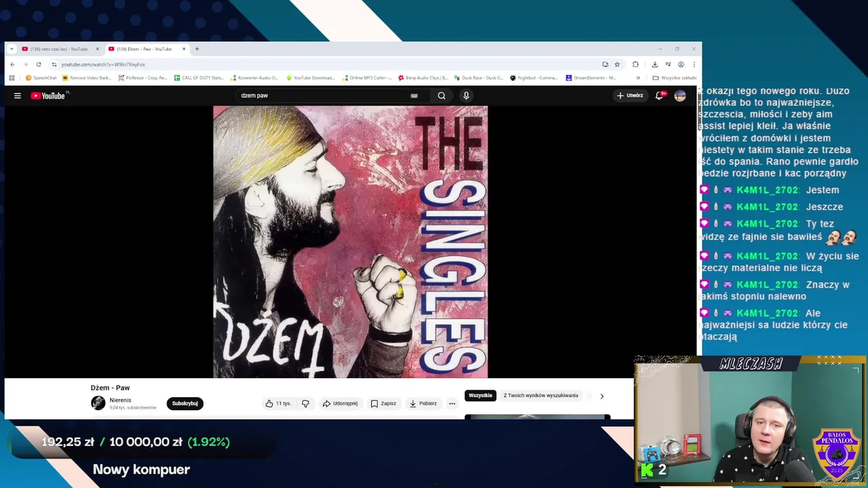Image resolution: width=868 pixels, height=488 pixels.
Task: Select the Z Twoich wyników wyszukiwania chip
Action: (x=540, y=395)
